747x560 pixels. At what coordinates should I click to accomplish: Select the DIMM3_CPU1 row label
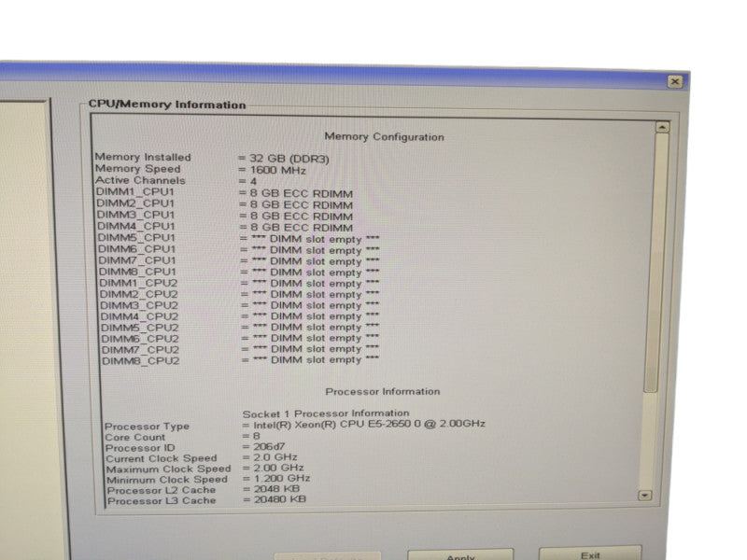pos(135,215)
